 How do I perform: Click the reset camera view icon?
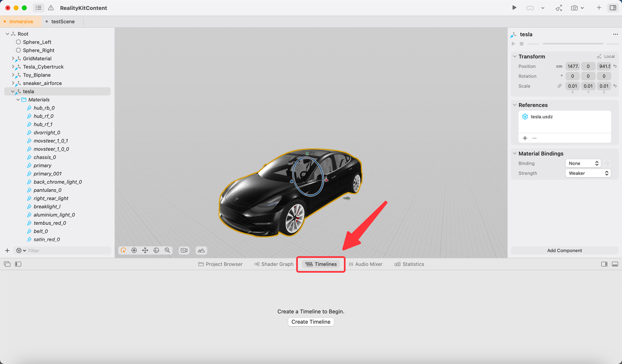coord(184,251)
